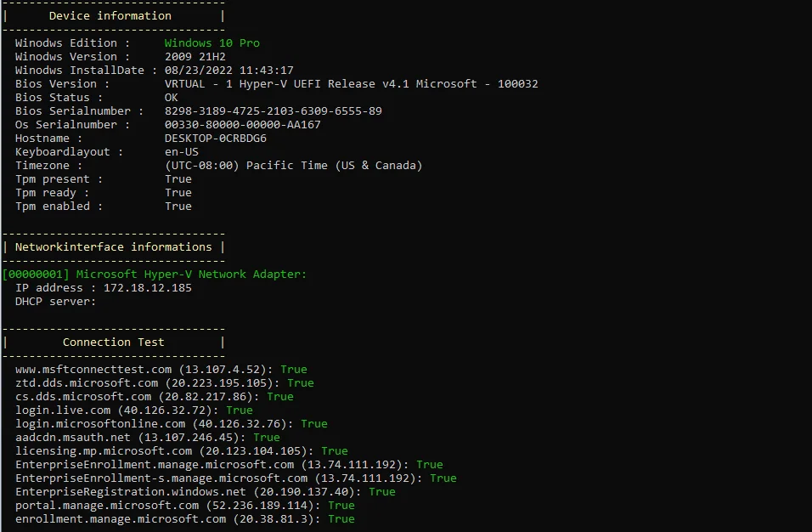Select the "EnterpriseEnrollment-s.manage.microsoft.com" host entry
The height and width of the screenshot is (532, 812).
(161, 478)
